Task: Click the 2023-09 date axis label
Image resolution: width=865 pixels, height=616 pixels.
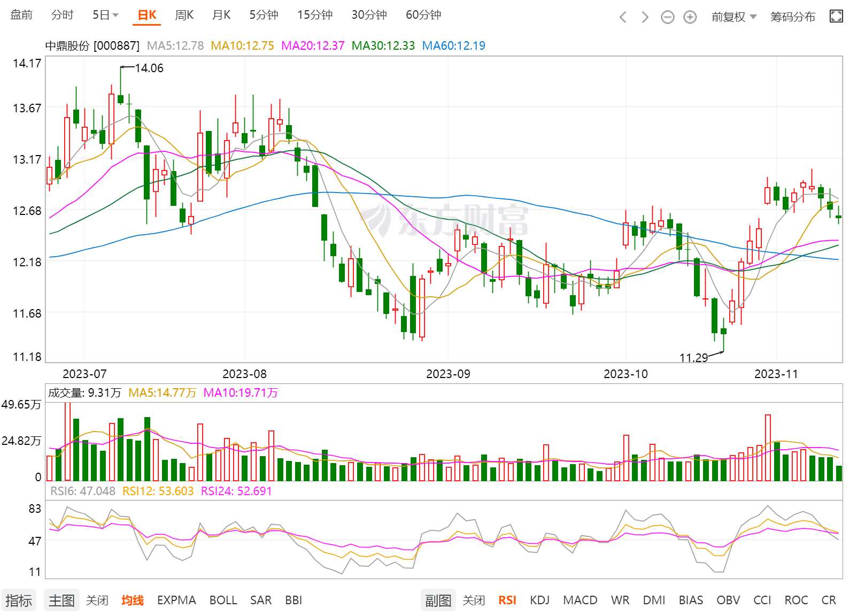Action: point(448,374)
